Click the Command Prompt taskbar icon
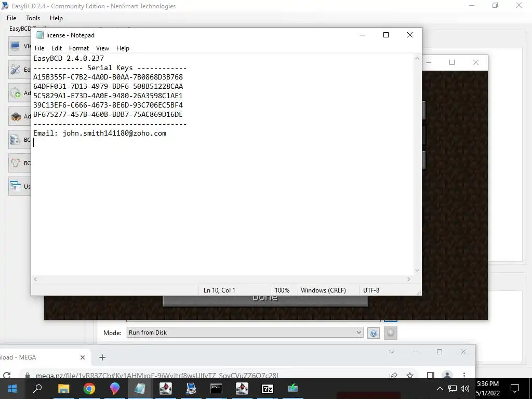This screenshot has height=399, width=532. click(x=216, y=389)
